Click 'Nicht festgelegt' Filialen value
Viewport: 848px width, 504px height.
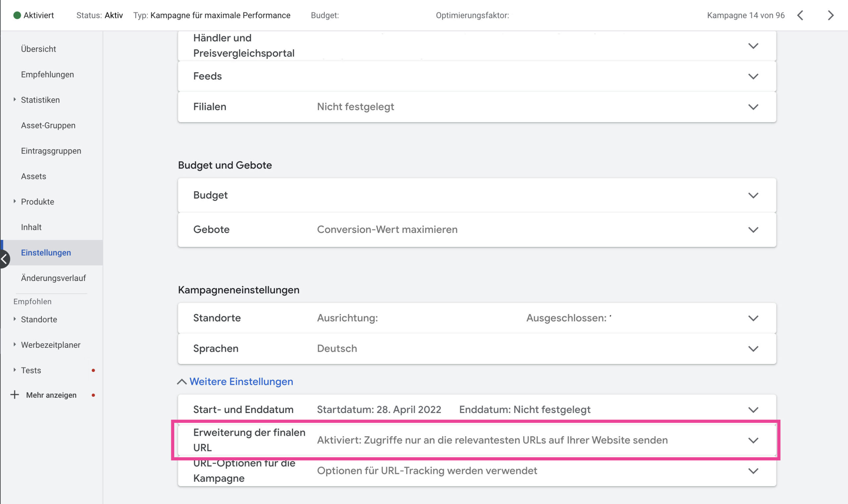[355, 107]
